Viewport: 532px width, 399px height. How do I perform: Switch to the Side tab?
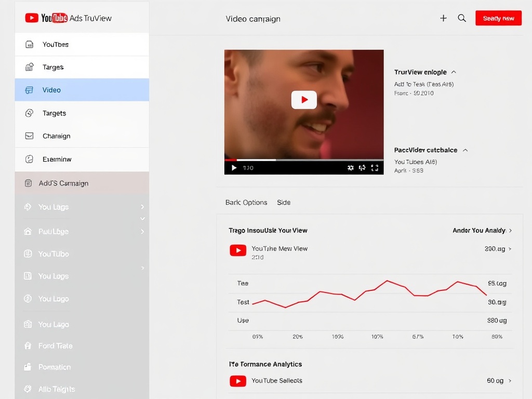tap(284, 203)
